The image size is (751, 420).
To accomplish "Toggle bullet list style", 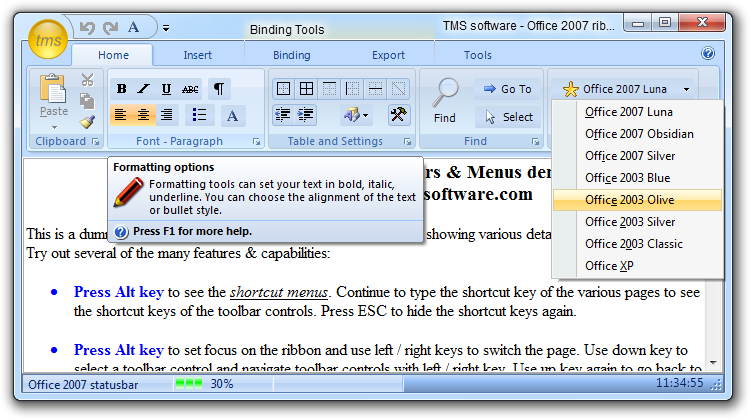I will coord(199,115).
